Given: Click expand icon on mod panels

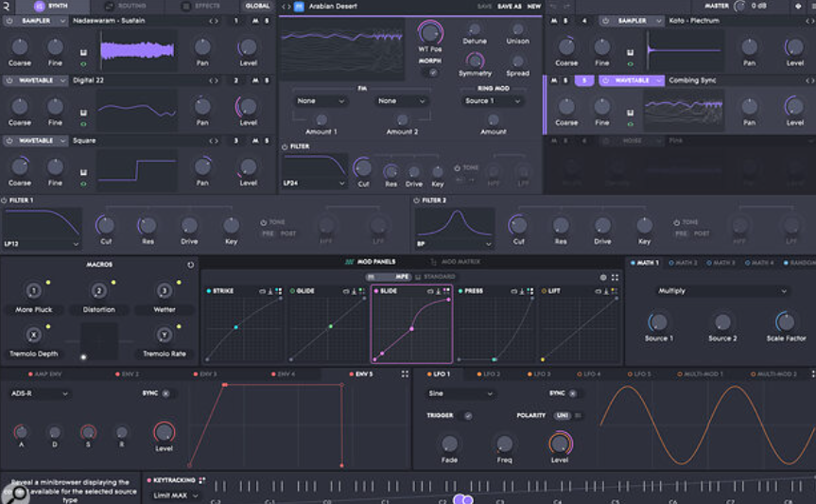Looking at the screenshot, I should 616,277.
